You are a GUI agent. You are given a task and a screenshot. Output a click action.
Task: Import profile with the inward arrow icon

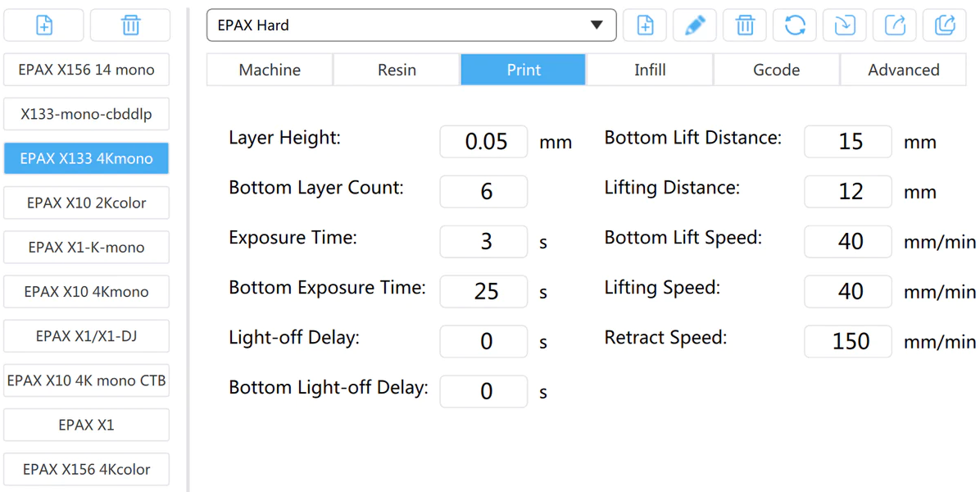[x=845, y=25]
